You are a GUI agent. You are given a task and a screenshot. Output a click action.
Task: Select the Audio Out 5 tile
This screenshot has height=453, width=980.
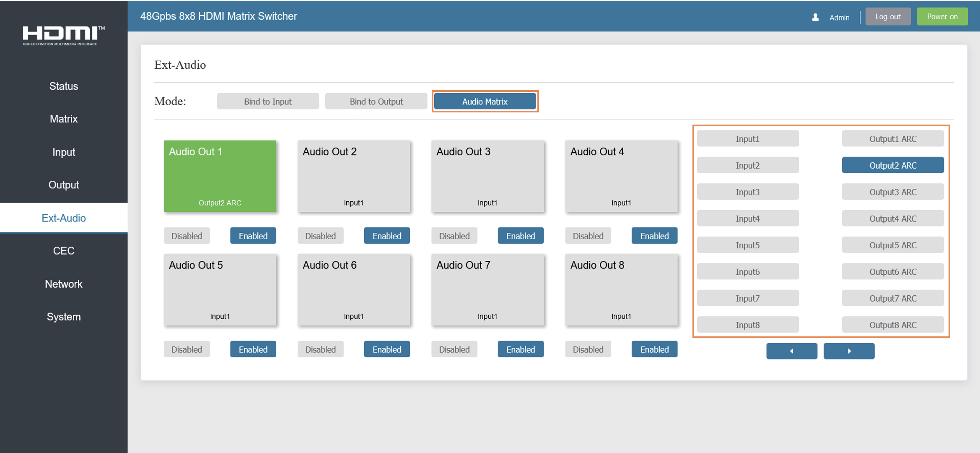pos(220,290)
